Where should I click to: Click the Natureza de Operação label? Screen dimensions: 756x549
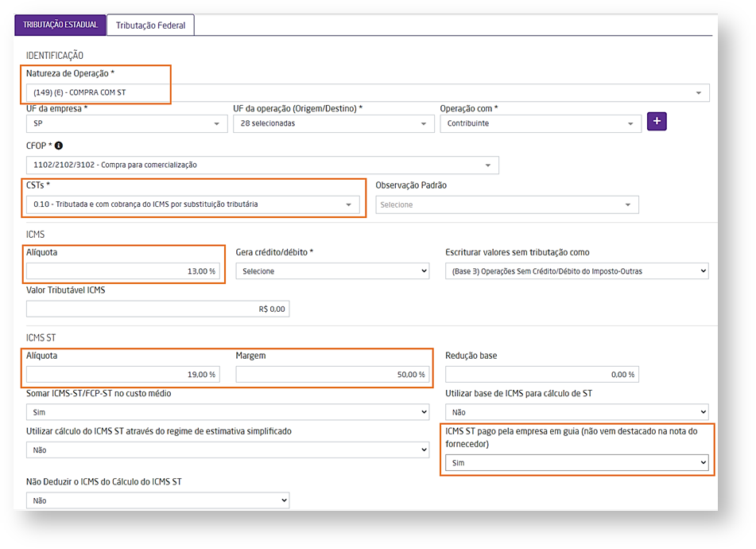(x=71, y=73)
